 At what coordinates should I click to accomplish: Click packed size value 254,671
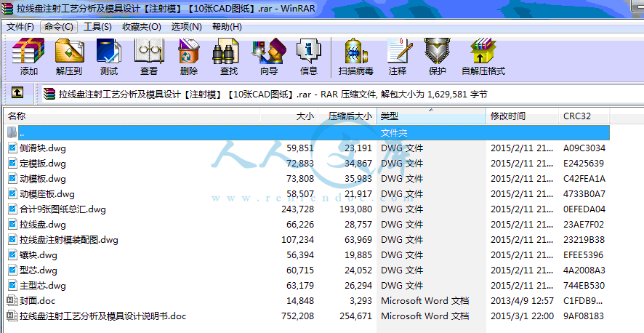[355, 316]
